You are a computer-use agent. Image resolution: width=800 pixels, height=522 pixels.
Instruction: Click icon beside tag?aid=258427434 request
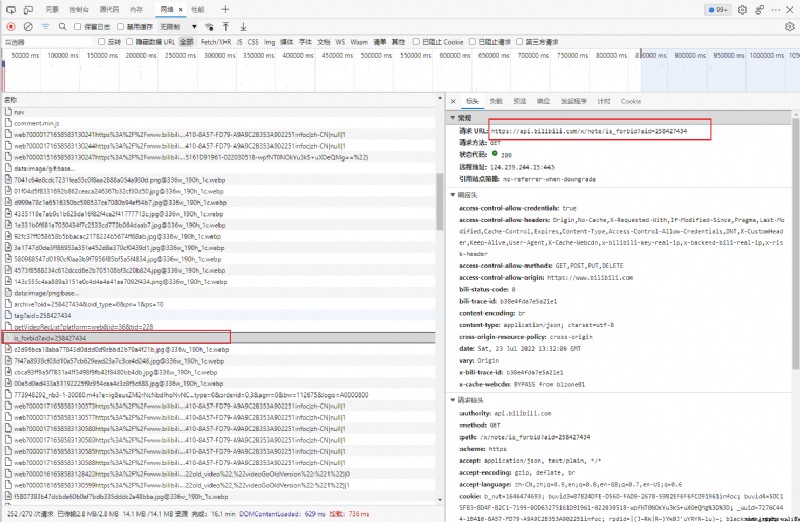coord(8,315)
